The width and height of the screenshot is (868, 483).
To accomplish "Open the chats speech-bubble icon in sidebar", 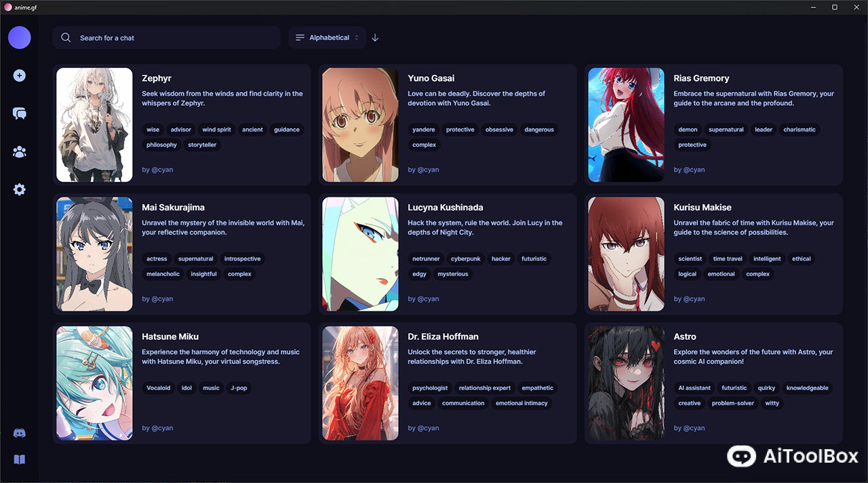I will [x=20, y=113].
